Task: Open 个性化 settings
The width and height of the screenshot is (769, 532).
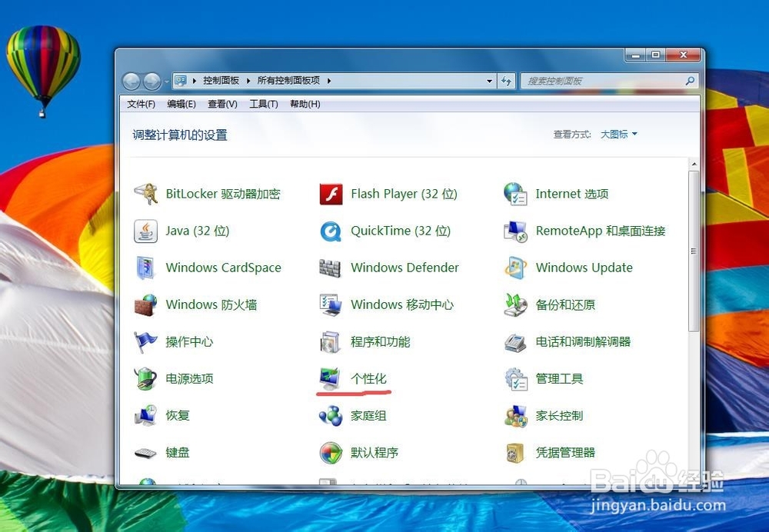Action: pos(368,378)
